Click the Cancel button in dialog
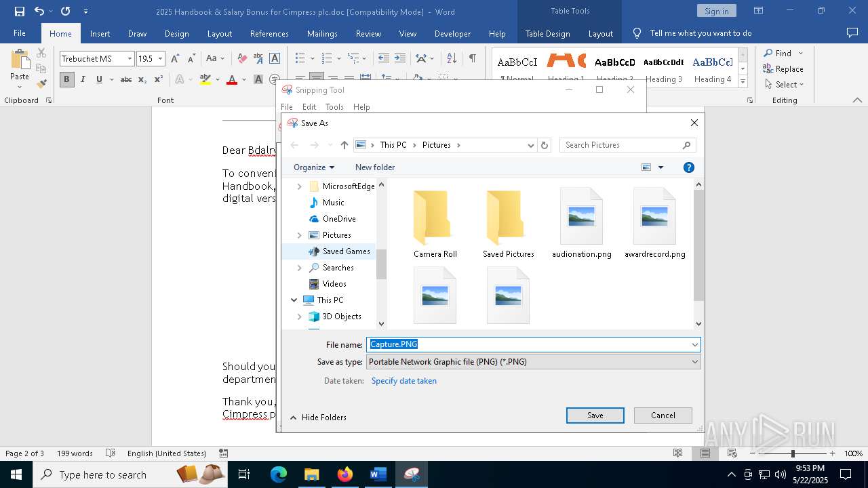 coord(663,415)
